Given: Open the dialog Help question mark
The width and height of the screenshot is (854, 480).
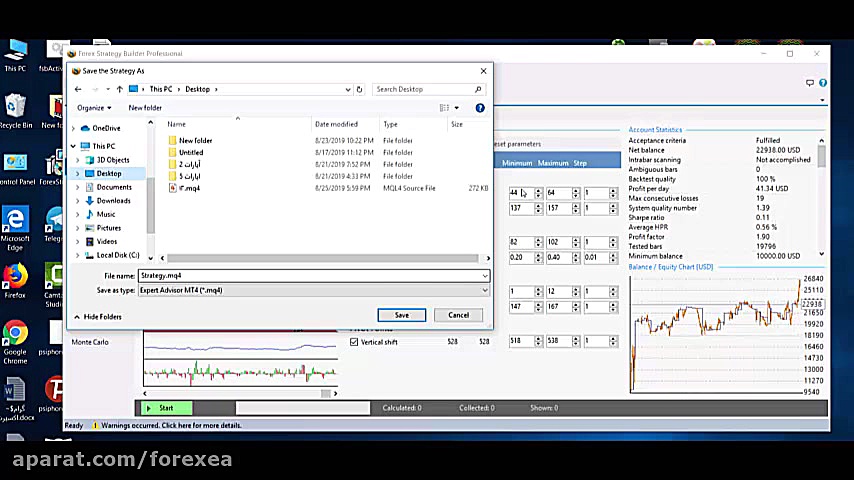Looking at the screenshot, I should coord(480,108).
